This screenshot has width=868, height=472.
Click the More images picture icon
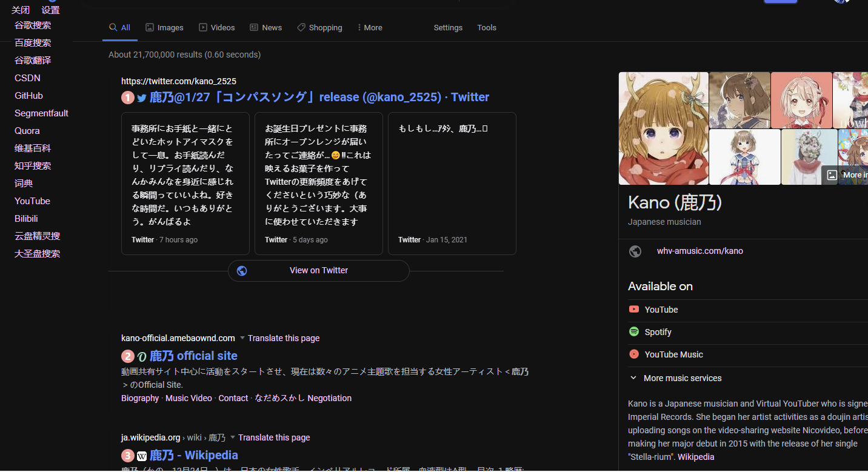(x=832, y=175)
